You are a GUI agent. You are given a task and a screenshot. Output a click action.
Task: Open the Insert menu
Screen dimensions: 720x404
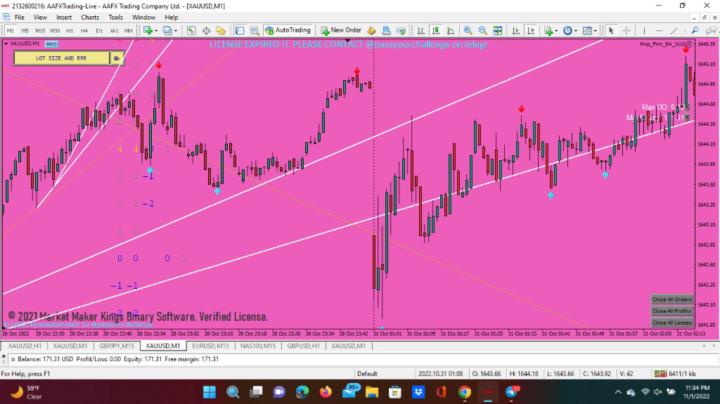[x=64, y=17]
